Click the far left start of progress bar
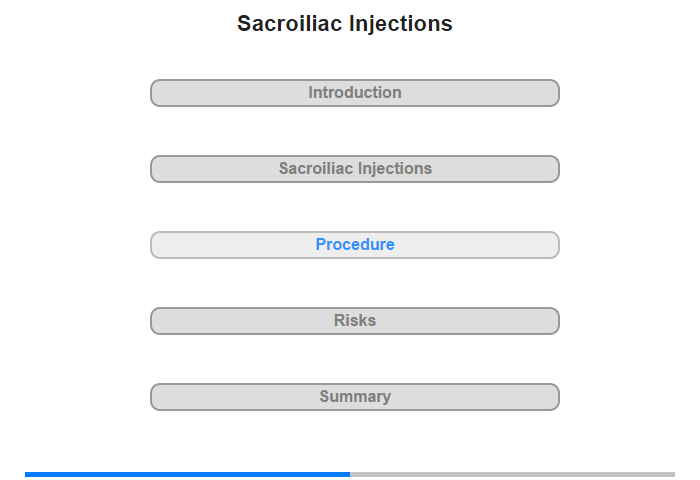The image size is (700, 480). (27, 474)
